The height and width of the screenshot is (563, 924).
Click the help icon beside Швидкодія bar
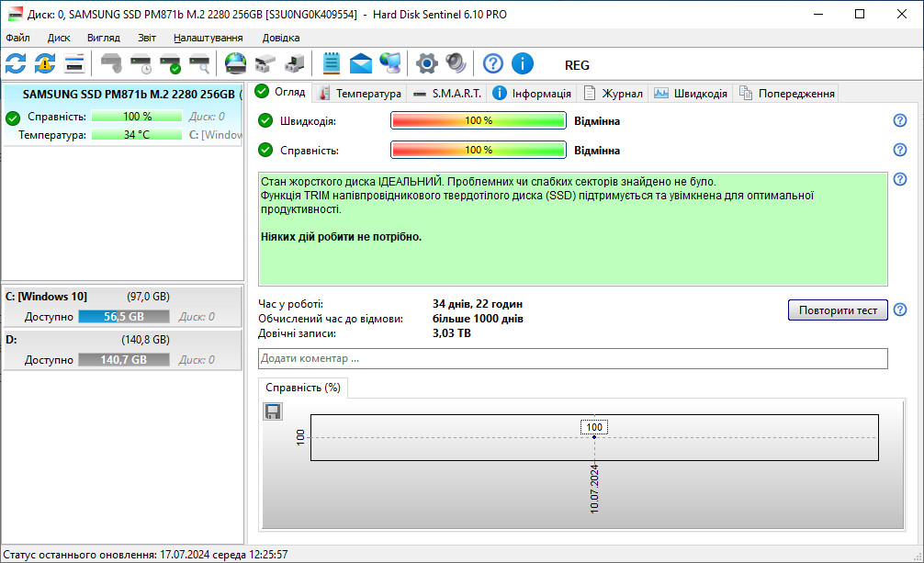(900, 120)
